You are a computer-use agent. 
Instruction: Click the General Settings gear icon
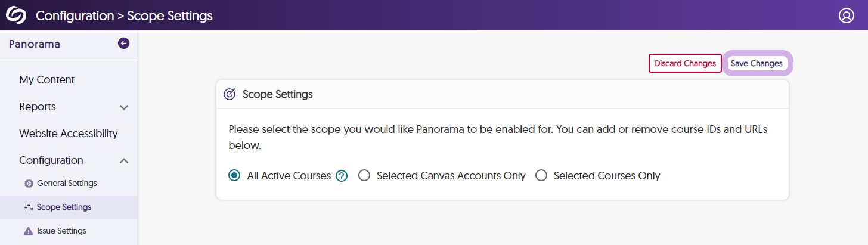tap(28, 184)
